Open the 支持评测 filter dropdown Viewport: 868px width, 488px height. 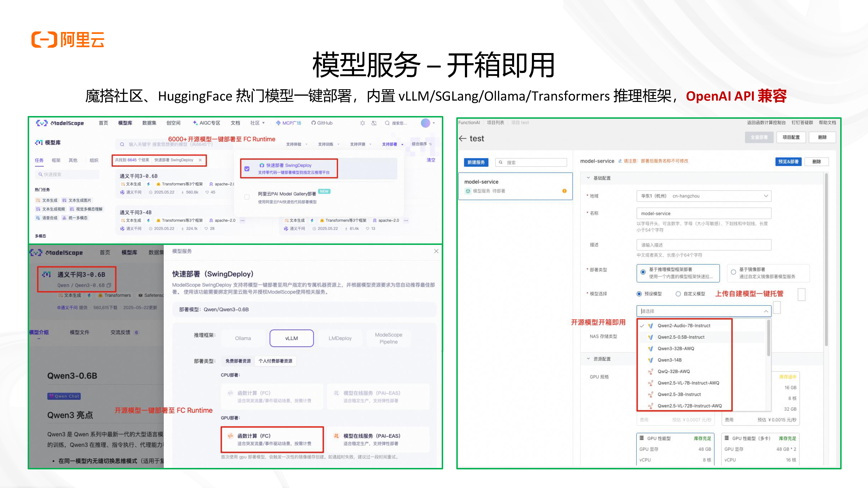tap(360, 144)
